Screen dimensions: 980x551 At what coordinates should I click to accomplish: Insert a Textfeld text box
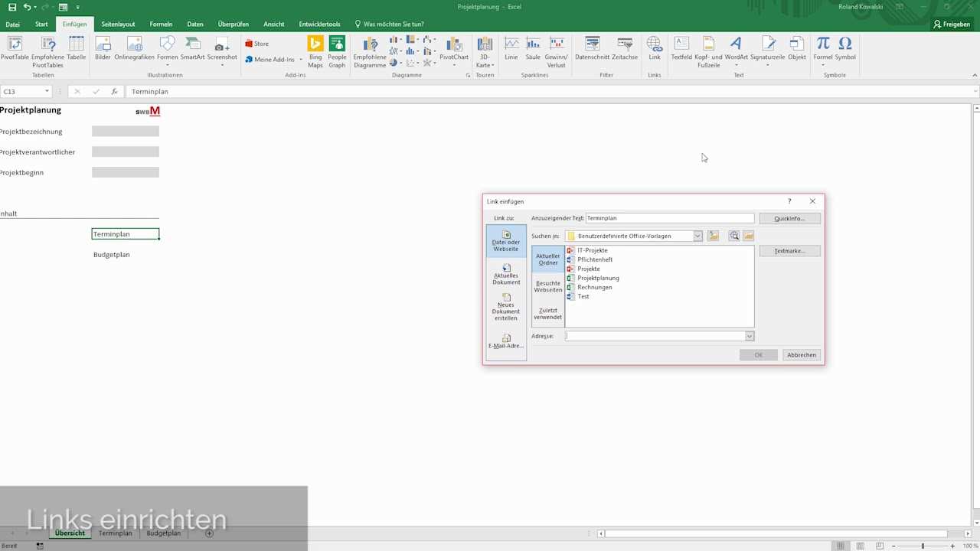click(681, 49)
